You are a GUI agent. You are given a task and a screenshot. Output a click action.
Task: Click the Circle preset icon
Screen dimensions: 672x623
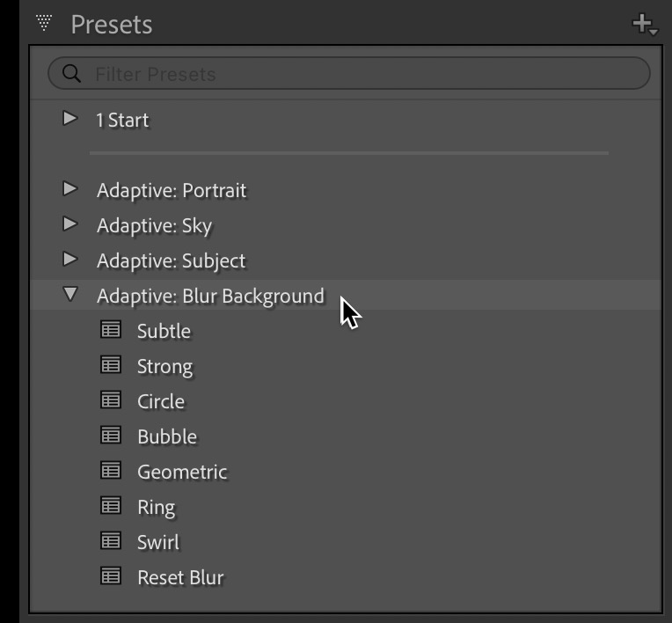[x=110, y=400]
